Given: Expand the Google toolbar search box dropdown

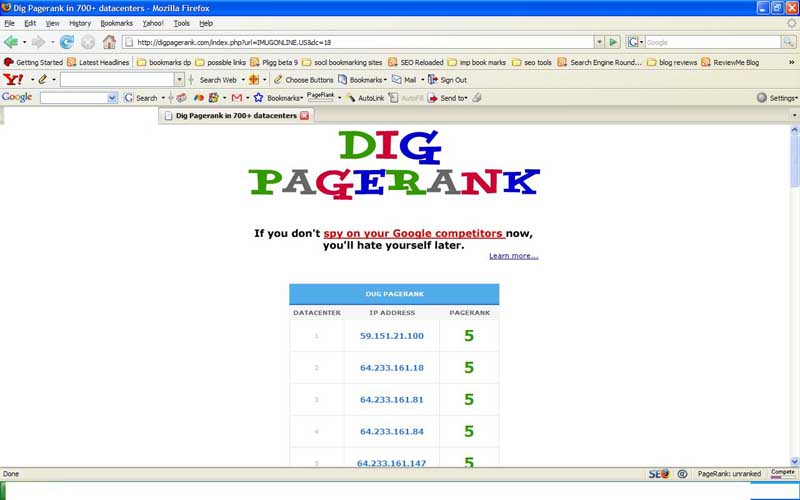Looking at the screenshot, I should tap(113, 98).
